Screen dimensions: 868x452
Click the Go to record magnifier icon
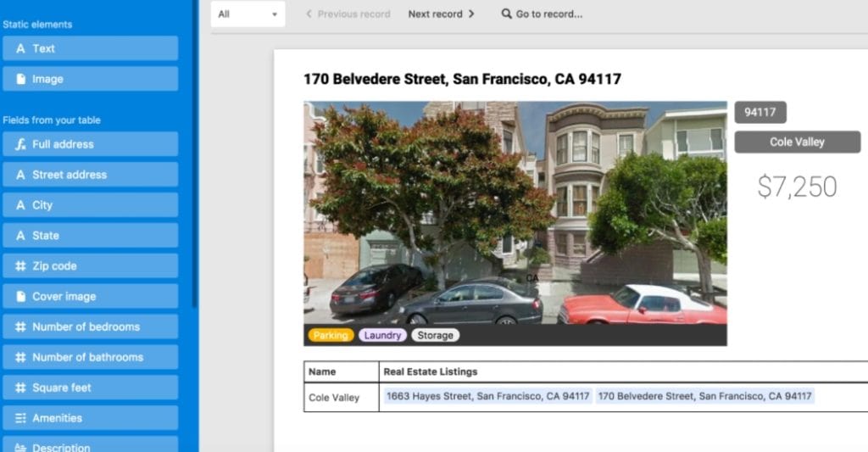(x=506, y=14)
